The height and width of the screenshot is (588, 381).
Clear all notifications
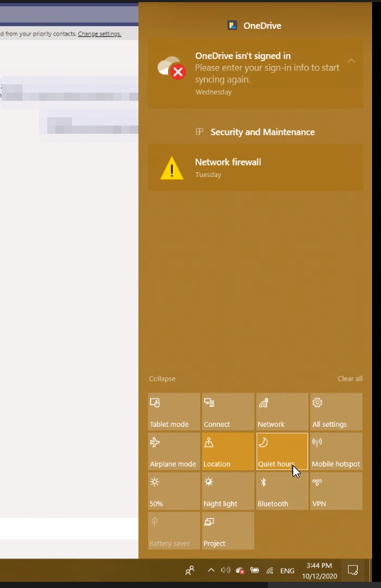pos(350,378)
